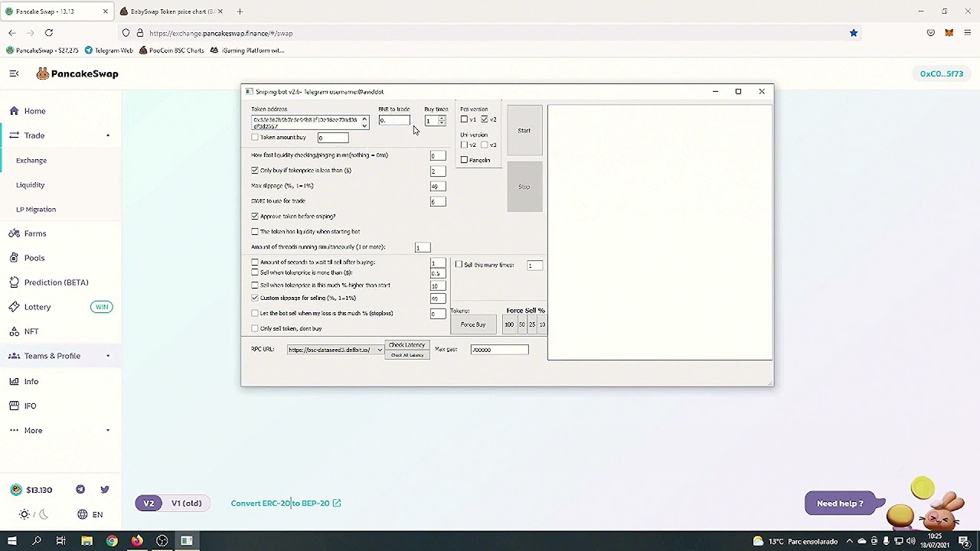
Task: Open LP Migration in the sidebar
Action: pos(36,209)
